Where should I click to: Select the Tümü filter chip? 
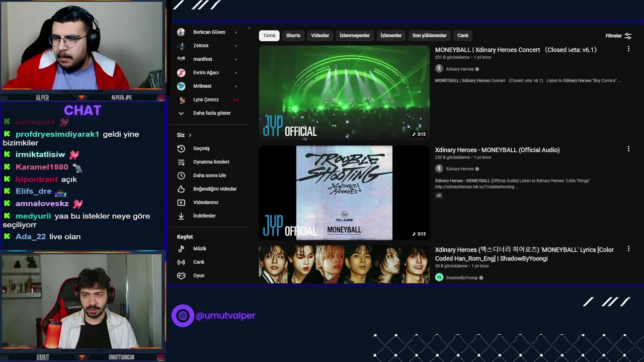(x=269, y=36)
